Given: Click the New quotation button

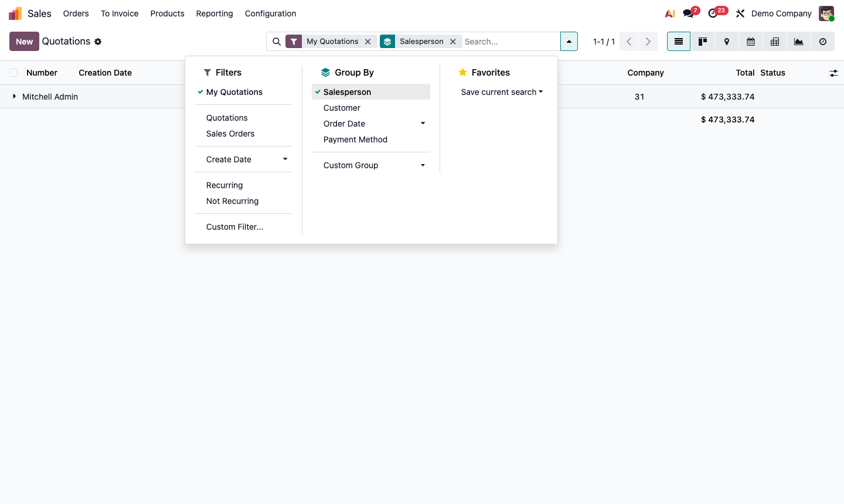Looking at the screenshot, I should (x=23, y=41).
